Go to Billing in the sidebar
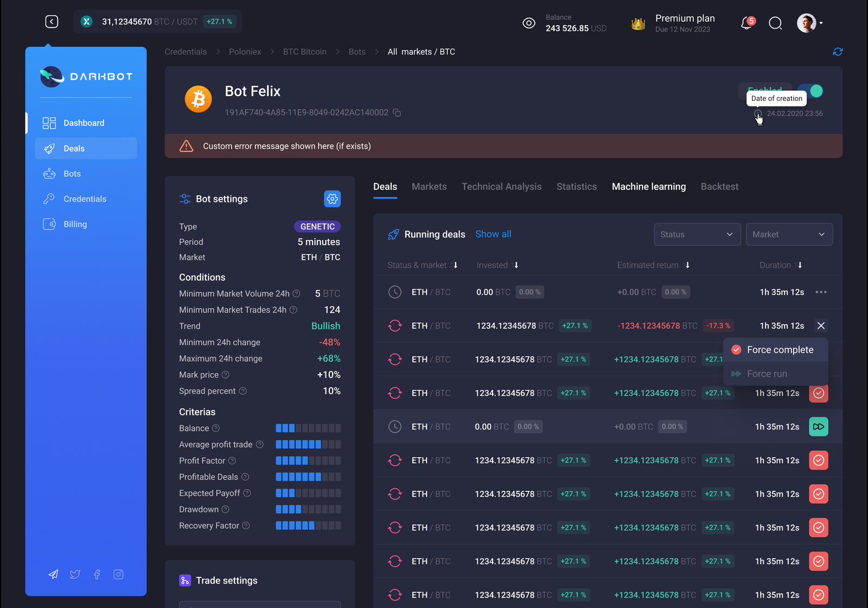The height and width of the screenshot is (608, 868). (x=75, y=224)
